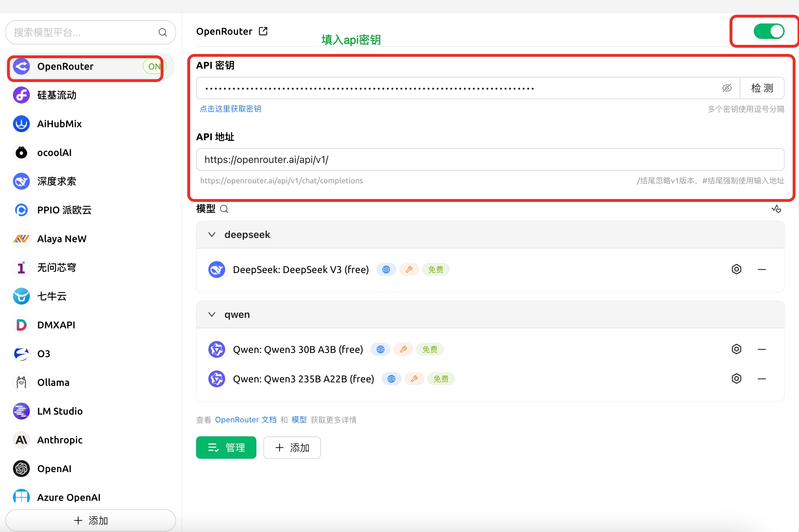
Task: Click search icon in provider search box
Action: click(162, 33)
